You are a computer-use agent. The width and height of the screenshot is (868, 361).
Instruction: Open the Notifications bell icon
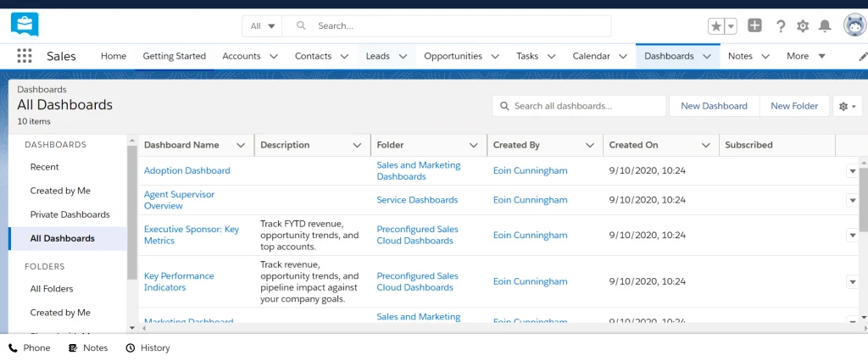825,26
